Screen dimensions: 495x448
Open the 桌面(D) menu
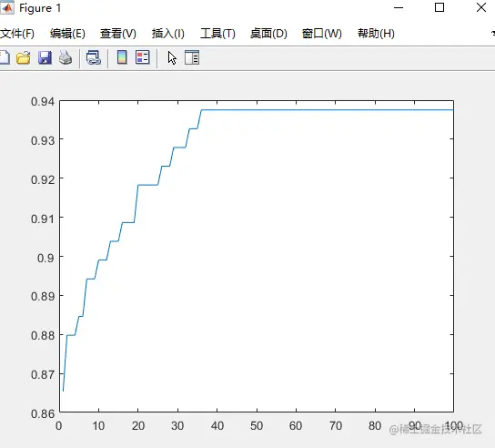(x=268, y=34)
